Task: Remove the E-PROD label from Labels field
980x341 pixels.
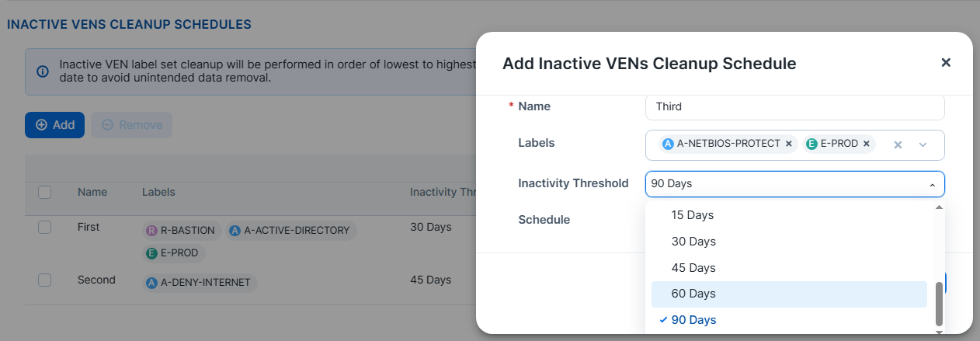Action: click(x=866, y=144)
